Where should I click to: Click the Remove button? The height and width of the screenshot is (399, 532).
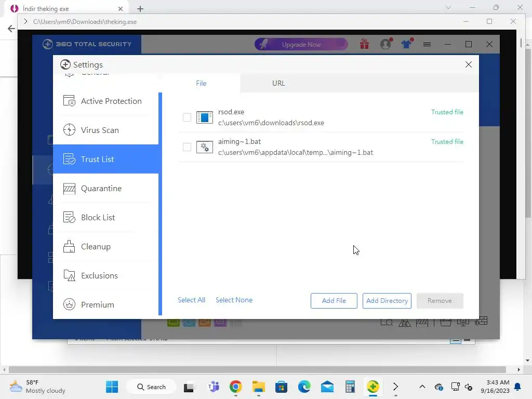pyautogui.click(x=440, y=301)
